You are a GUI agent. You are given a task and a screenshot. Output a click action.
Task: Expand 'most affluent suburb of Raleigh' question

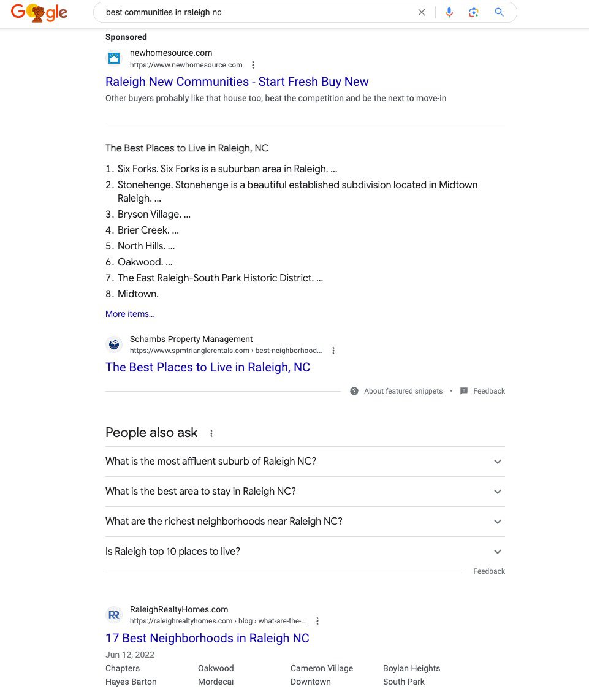(305, 461)
